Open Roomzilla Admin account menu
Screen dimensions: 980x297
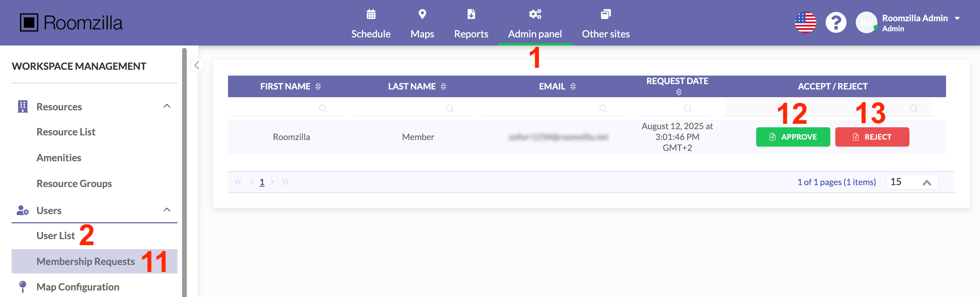click(x=957, y=19)
